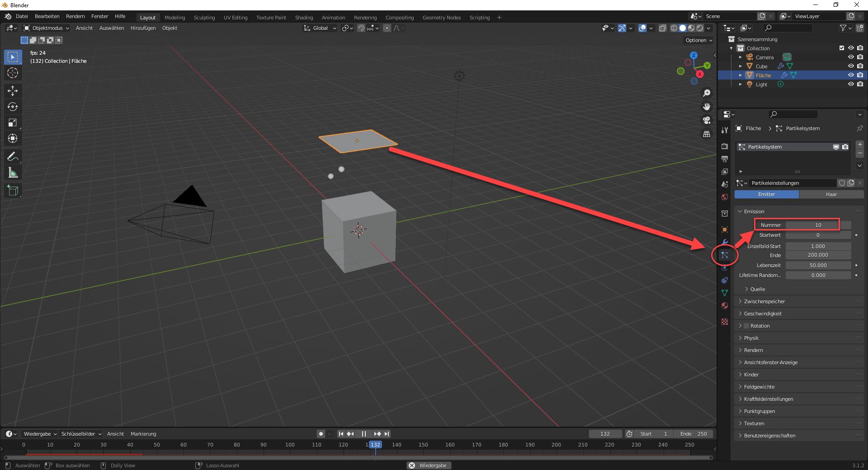868x470 pixels.
Task: Add a new particle system slot
Action: pyautogui.click(x=860, y=145)
